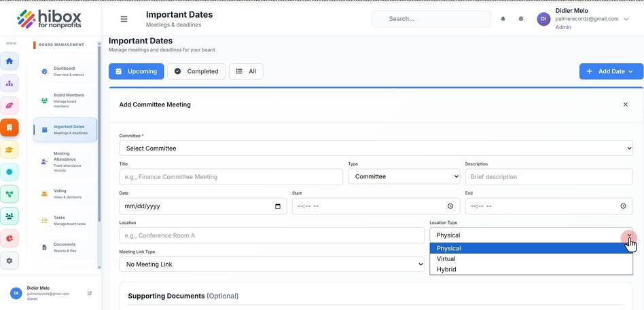Open Important Dates menu item
The image size is (644, 310).
[x=65, y=130]
